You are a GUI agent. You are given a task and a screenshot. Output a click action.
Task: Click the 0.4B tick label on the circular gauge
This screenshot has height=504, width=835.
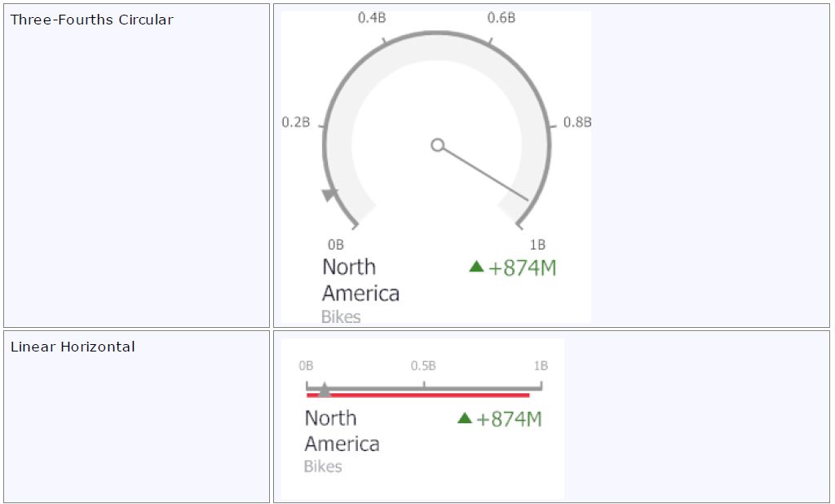pyautogui.click(x=372, y=18)
